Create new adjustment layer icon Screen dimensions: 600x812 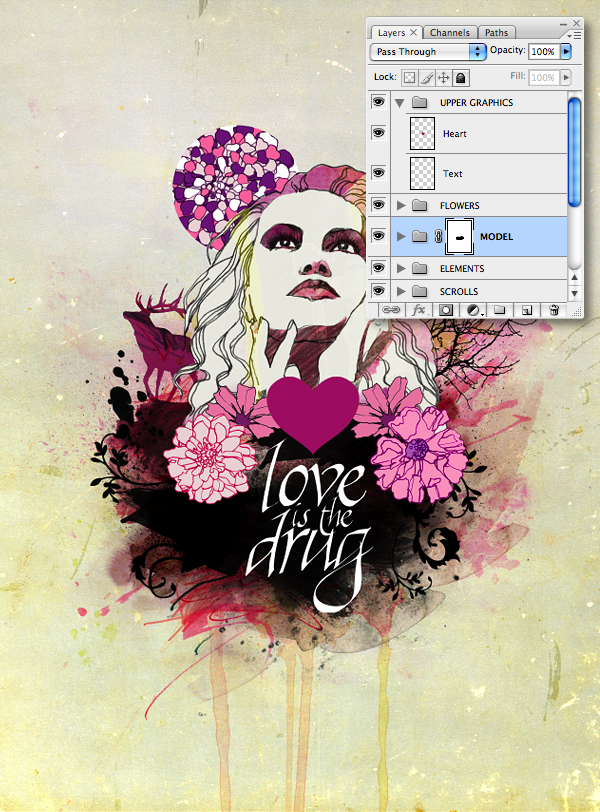474,310
